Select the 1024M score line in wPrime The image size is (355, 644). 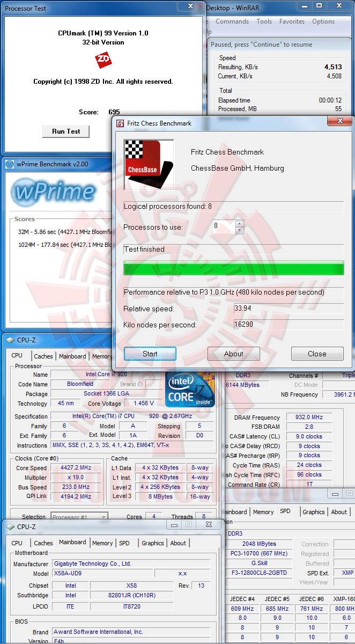(65, 245)
